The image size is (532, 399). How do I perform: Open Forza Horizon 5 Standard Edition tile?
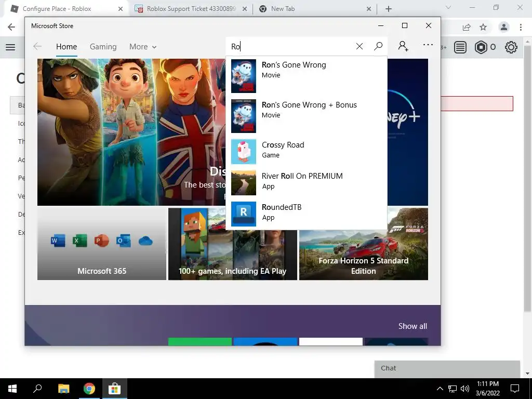tap(363, 244)
